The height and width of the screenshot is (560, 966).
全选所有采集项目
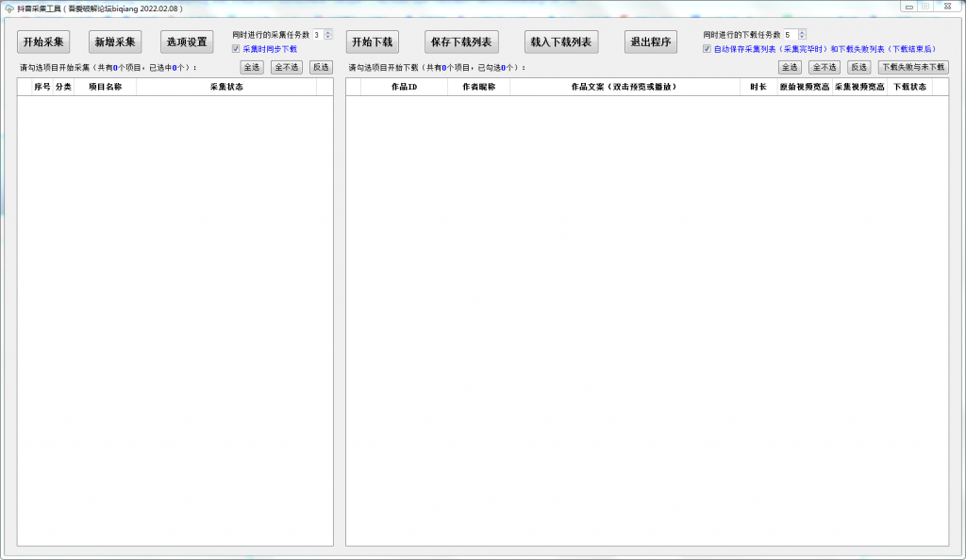pos(251,67)
